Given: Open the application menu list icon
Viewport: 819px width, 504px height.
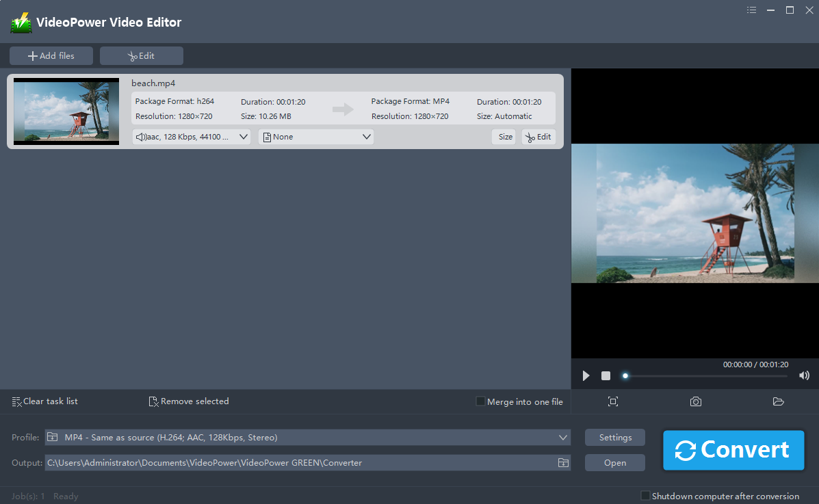Looking at the screenshot, I should [752, 10].
